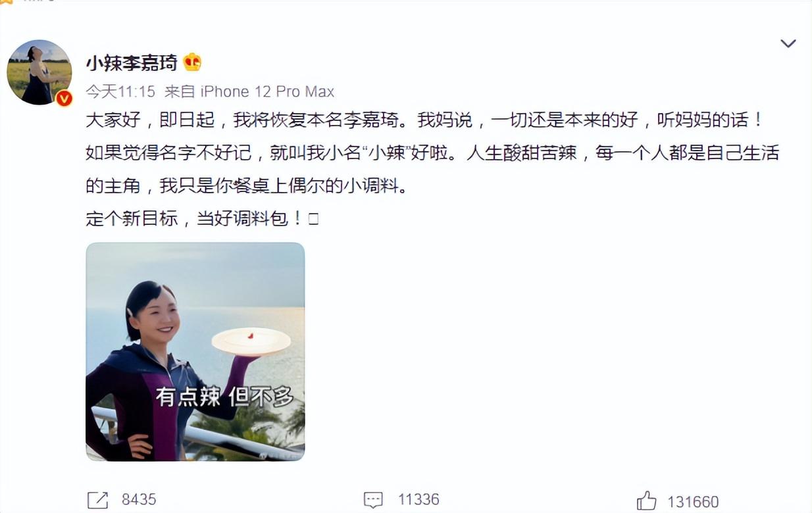Click the repost share arrow icon

(97, 501)
